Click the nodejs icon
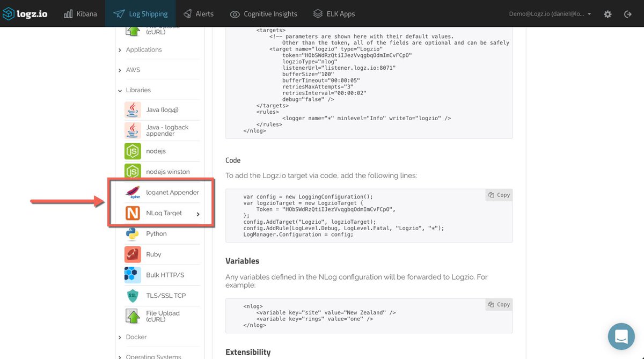Image resolution: width=644 pixels, height=359 pixels. tap(133, 151)
